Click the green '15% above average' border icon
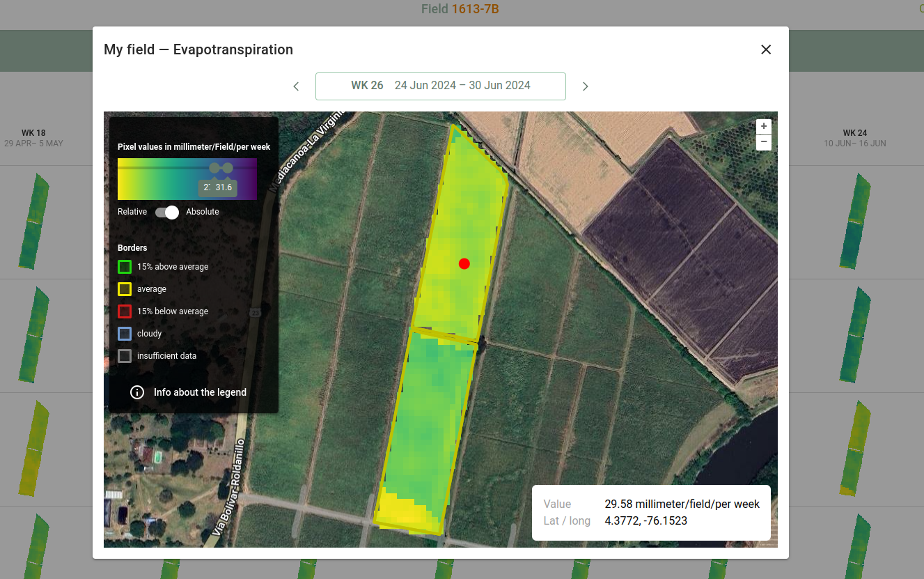Viewport: 924px width, 579px height. [x=124, y=266]
